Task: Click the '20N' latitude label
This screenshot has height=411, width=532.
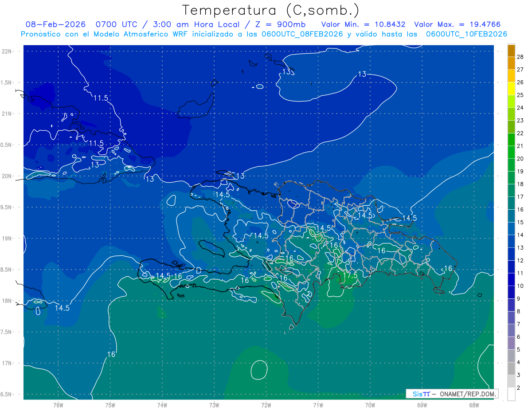Action: pos(8,176)
